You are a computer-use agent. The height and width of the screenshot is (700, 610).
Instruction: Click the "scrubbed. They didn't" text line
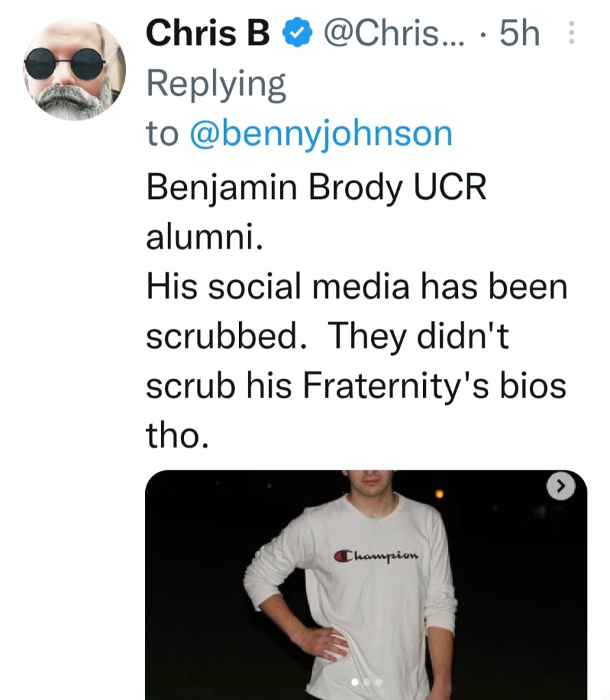coord(328,337)
